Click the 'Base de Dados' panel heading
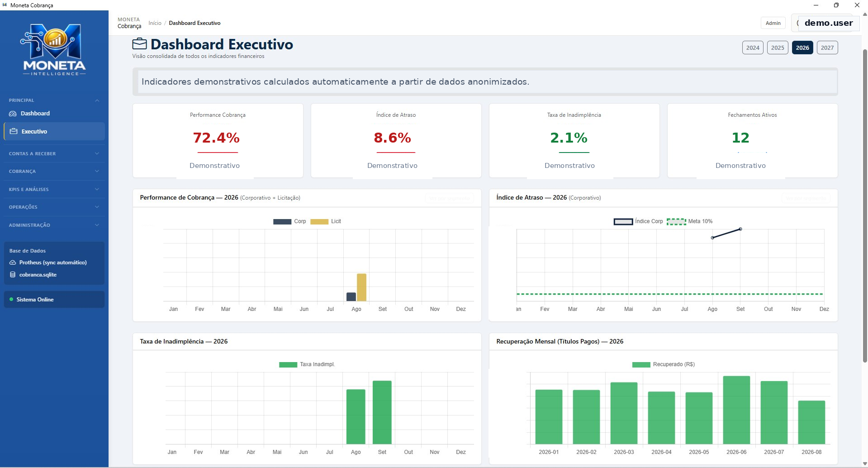 tap(28, 251)
